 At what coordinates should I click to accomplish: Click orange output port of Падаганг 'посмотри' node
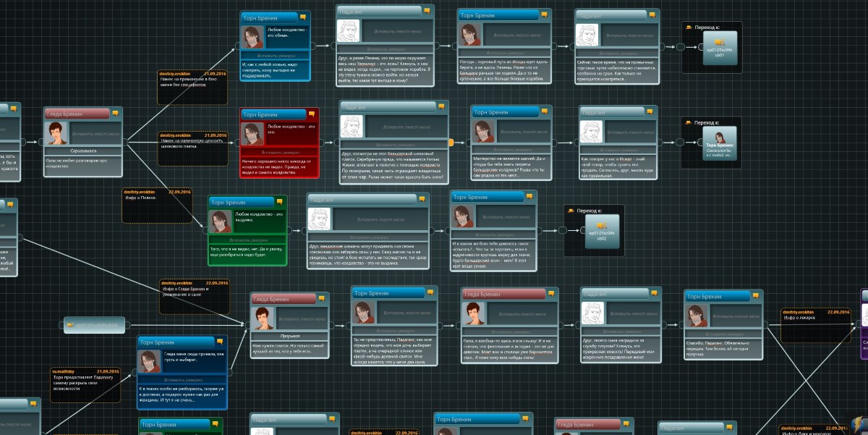[x=451, y=142]
